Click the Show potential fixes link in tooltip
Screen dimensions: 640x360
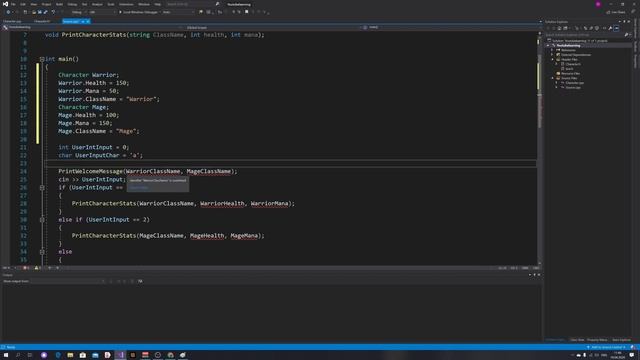pyautogui.click(x=139, y=188)
